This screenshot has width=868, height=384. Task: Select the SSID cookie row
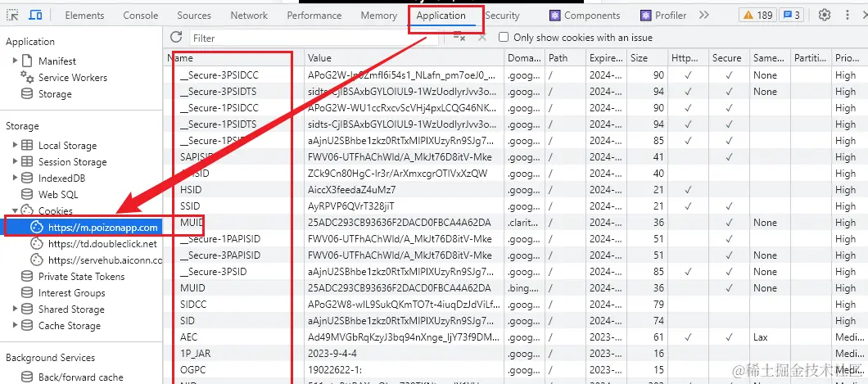tap(515, 206)
